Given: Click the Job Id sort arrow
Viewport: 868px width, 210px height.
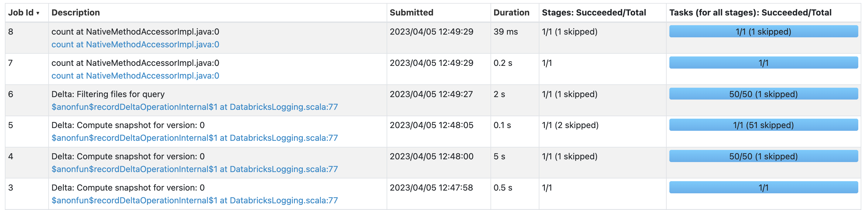Looking at the screenshot, I should tap(38, 13).
